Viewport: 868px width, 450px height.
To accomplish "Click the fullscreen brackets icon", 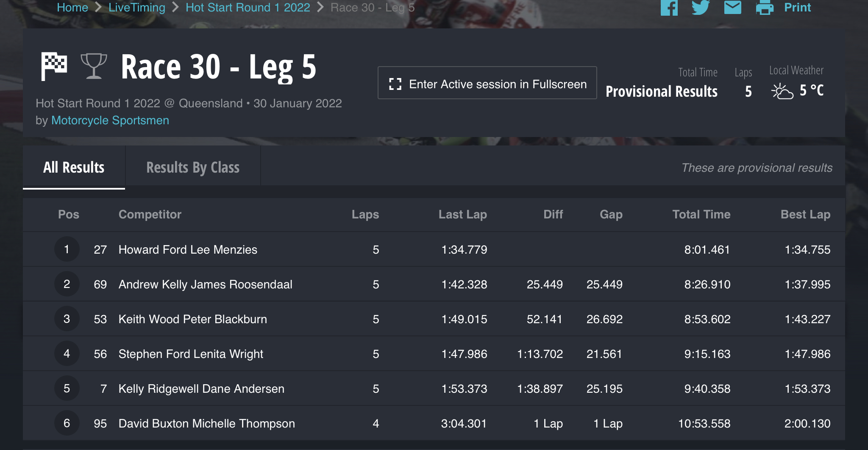I will (395, 84).
